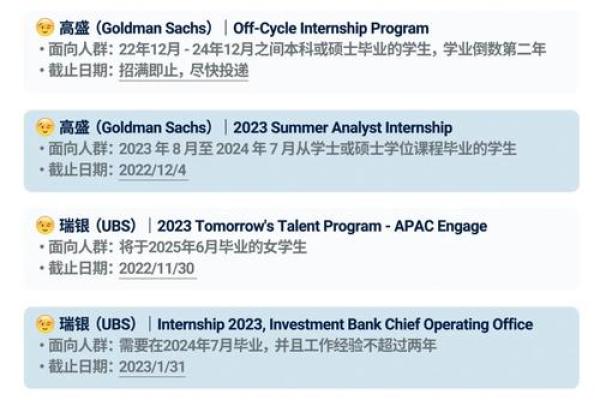Select the 高盛 (Goldman Sachs) label in first card
This screenshot has width=600, height=400.
coord(136,28)
